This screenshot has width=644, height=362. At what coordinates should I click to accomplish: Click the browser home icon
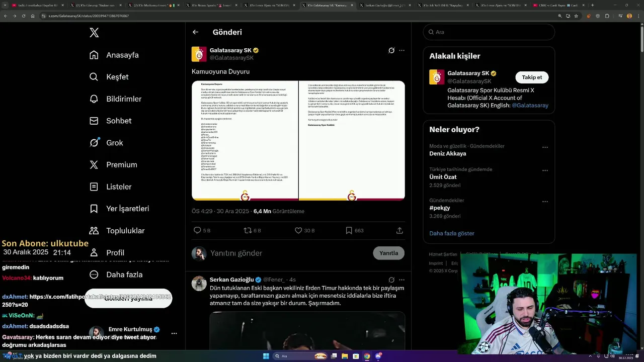pos(32,16)
